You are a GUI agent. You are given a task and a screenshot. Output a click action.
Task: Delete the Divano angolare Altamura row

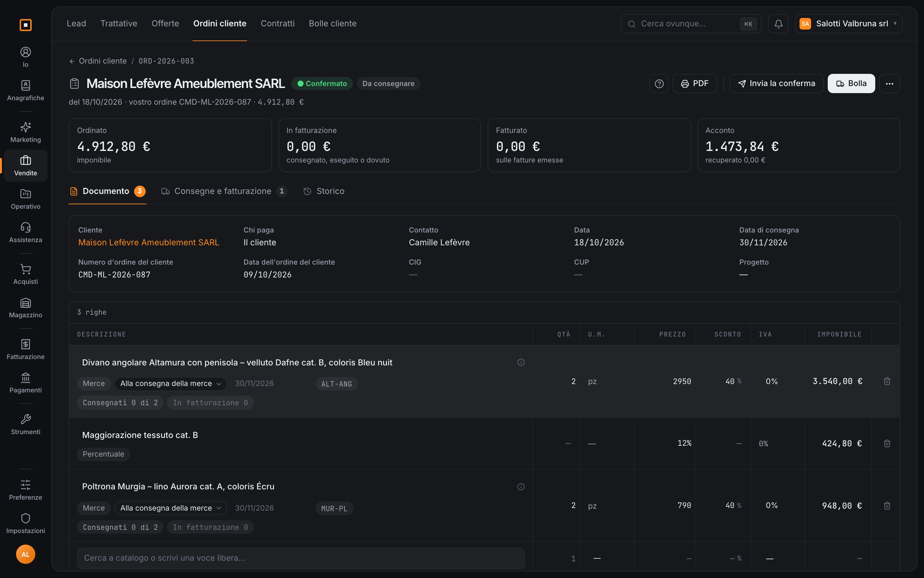point(887,381)
